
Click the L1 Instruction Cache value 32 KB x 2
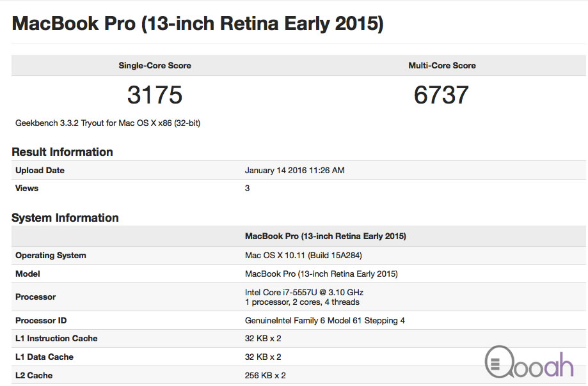[263, 339]
